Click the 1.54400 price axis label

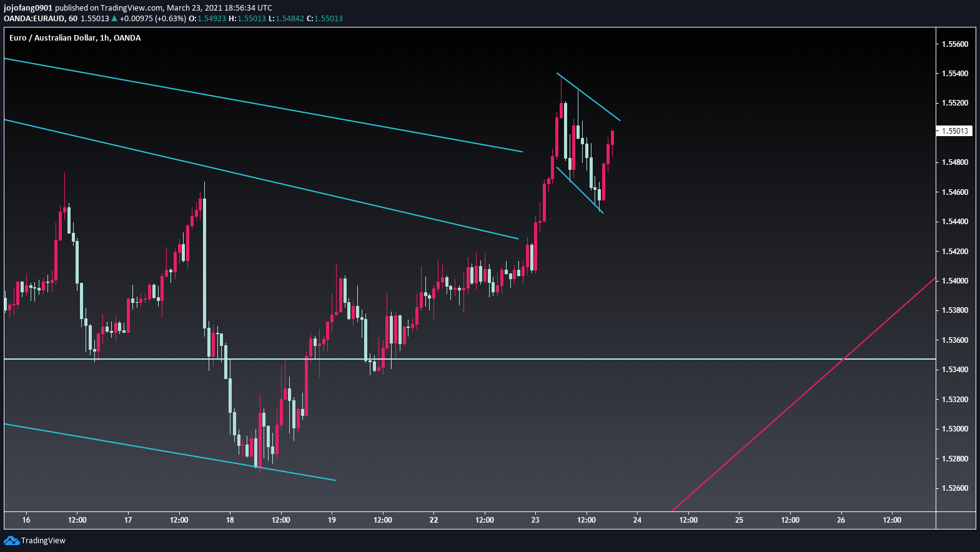(x=955, y=221)
